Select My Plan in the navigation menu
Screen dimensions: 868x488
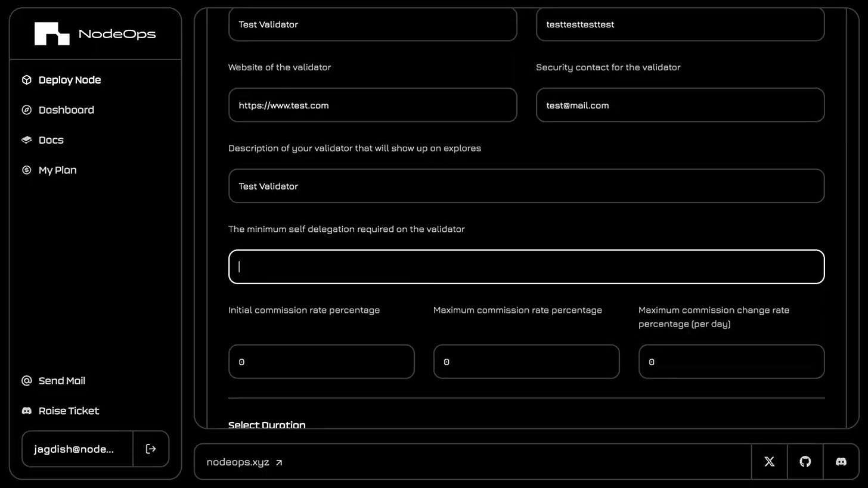(58, 170)
